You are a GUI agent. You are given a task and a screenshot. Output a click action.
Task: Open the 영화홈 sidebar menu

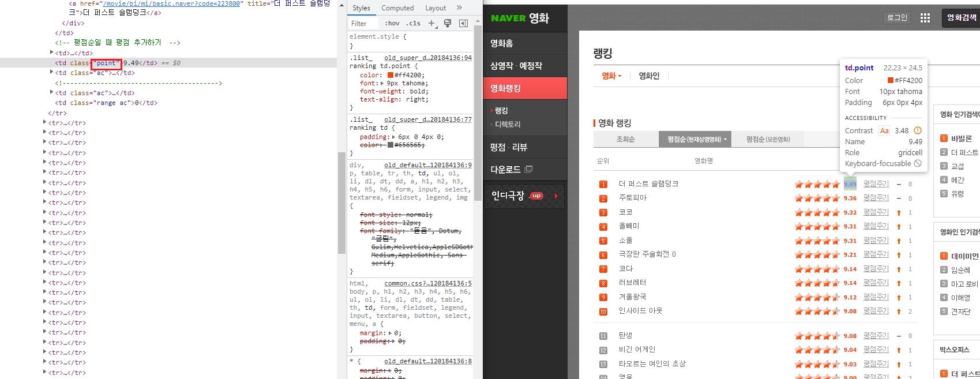pyautogui.click(x=525, y=43)
